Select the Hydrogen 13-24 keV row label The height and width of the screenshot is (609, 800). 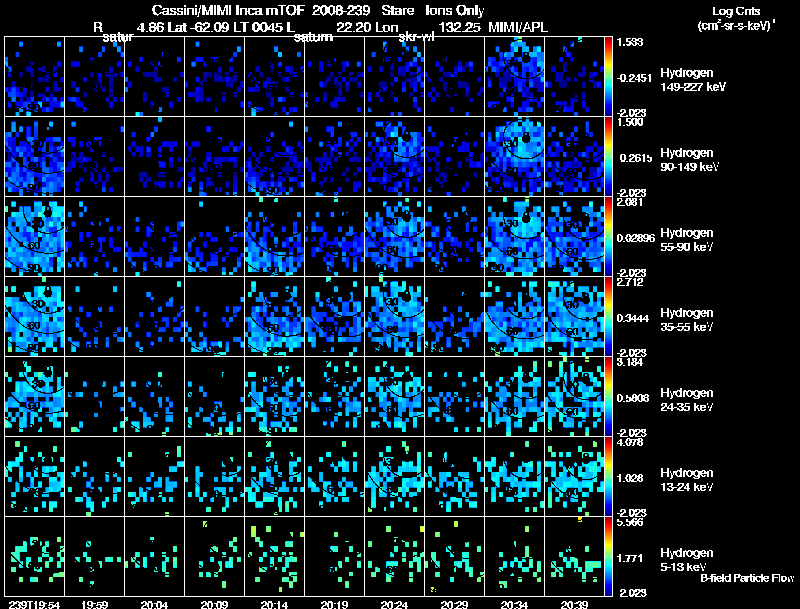point(687,480)
